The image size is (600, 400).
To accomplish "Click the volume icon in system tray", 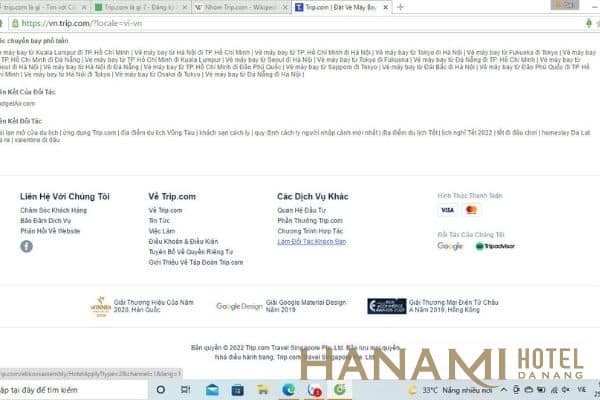I will tap(566, 390).
